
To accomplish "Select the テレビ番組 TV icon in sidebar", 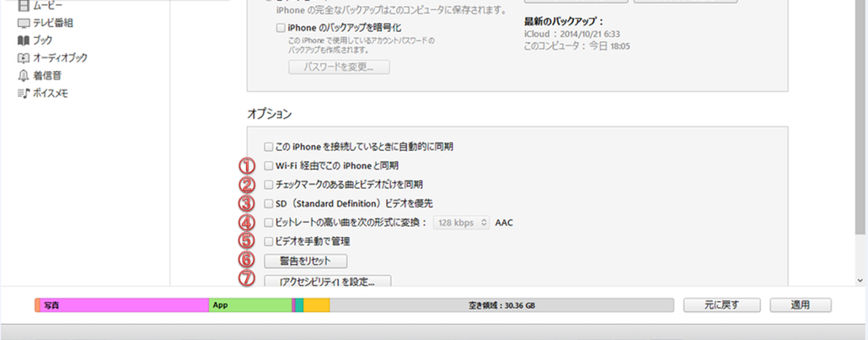I will click(24, 24).
